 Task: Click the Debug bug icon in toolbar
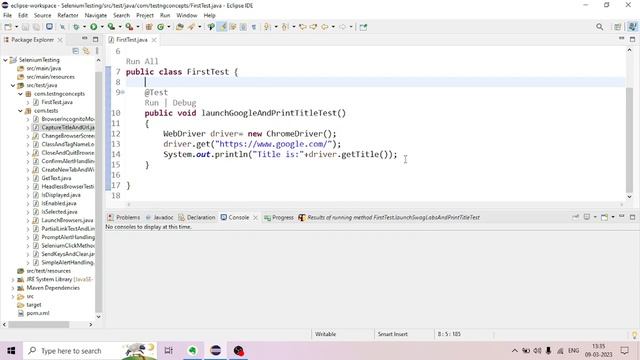76,27
